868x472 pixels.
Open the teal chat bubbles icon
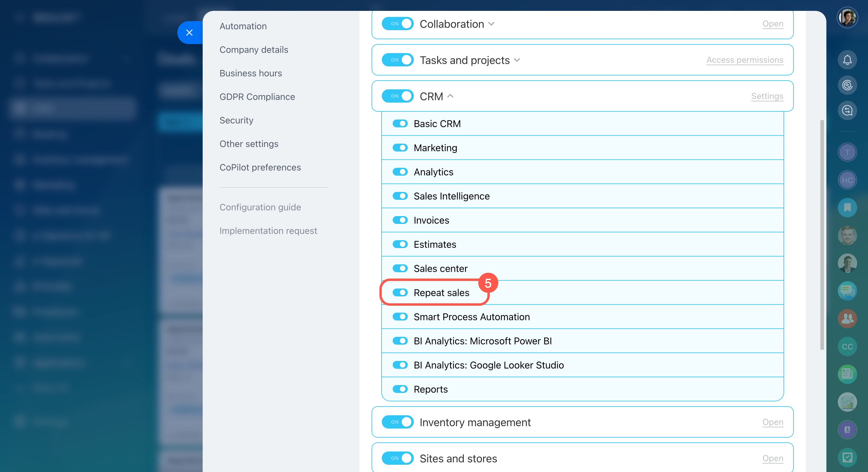click(x=847, y=290)
